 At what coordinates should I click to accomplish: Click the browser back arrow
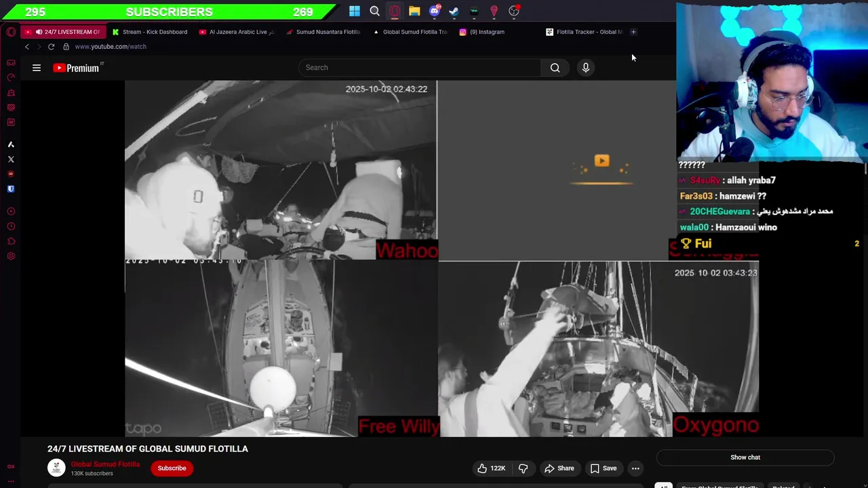pos(27,47)
